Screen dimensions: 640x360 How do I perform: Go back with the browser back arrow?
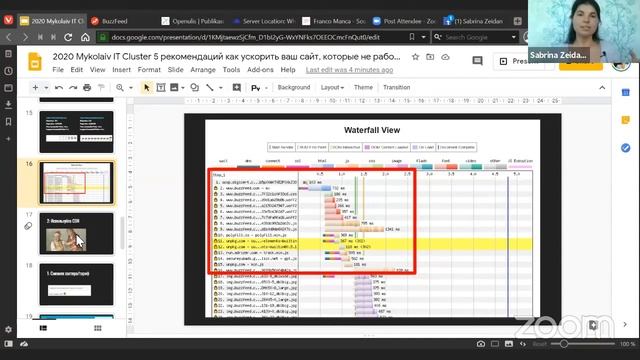click(x=9, y=37)
